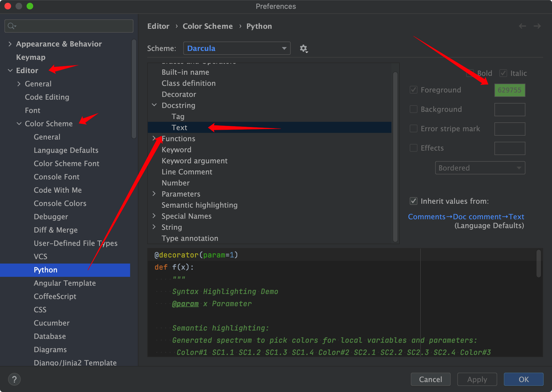Enable the Background checkbox
The height and width of the screenshot is (392, 552).
(413, 109)
